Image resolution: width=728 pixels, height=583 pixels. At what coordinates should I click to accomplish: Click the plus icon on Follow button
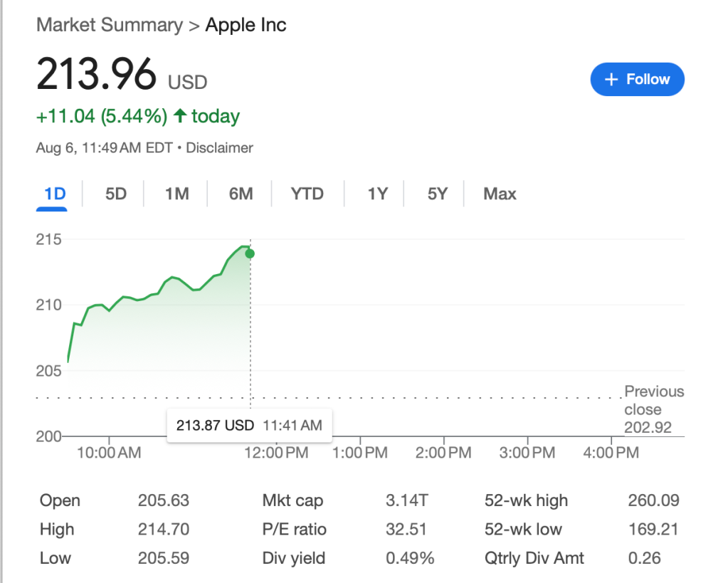(x=611, y=80)
